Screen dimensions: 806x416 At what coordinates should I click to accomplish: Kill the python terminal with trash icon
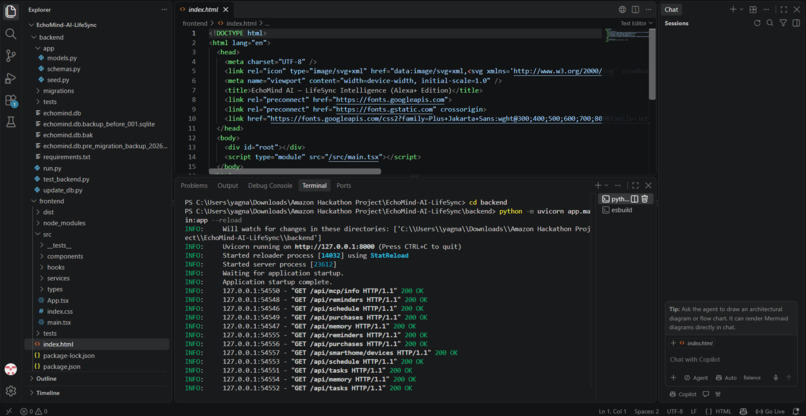click(645, 198)
